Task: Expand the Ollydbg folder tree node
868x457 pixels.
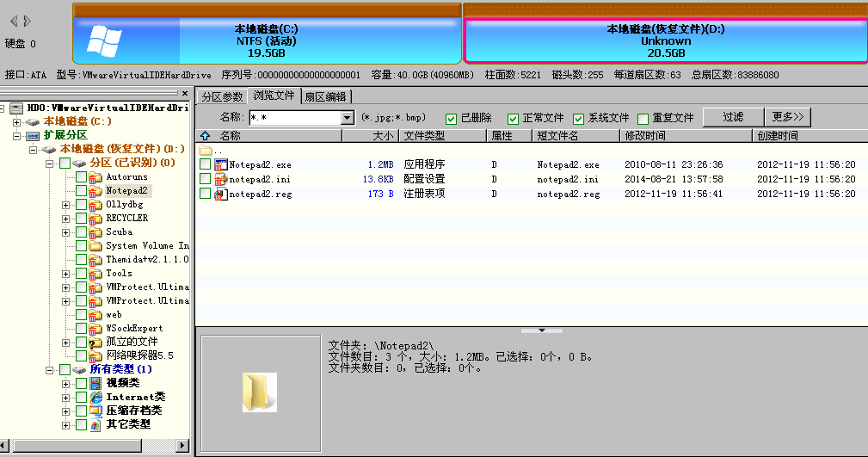Action: (x=66, y=205)
